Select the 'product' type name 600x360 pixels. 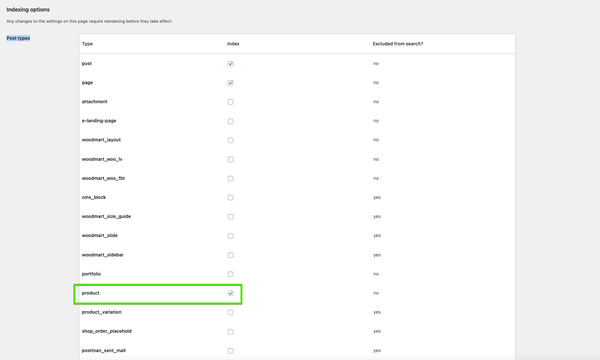click(x=90, y=293)
